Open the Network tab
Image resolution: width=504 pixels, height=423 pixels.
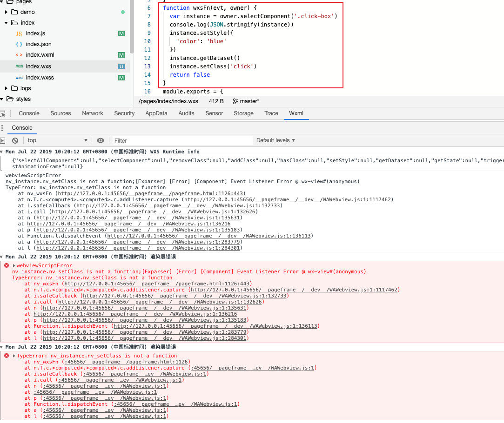click(93, 113)
